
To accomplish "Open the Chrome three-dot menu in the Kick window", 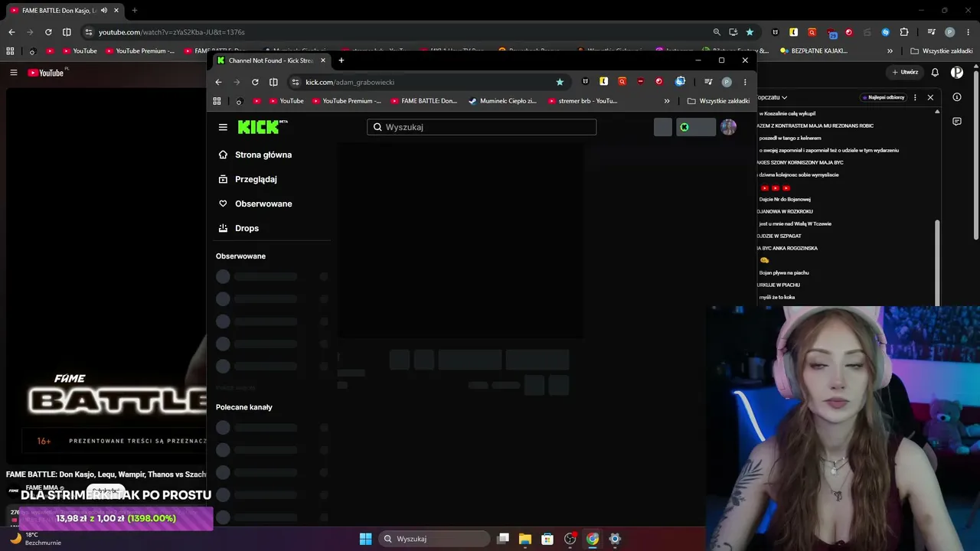I will [x=745, y=82].
